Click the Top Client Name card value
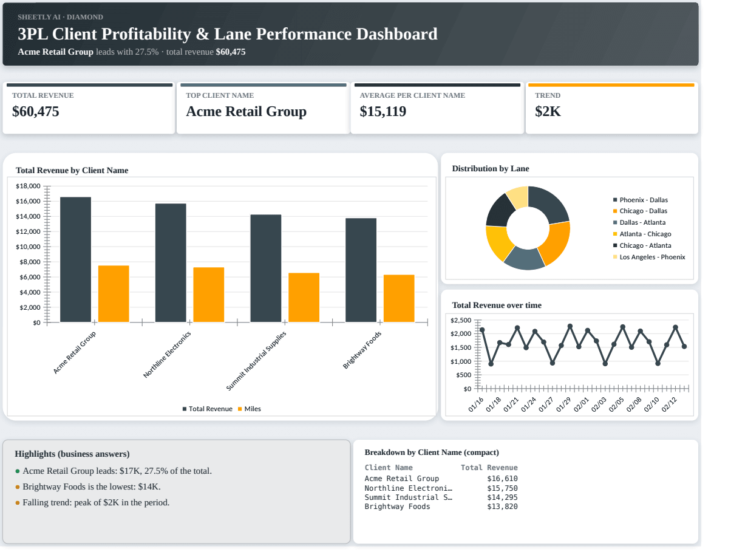This screenshot has height=560, width=745. (246, 112)
